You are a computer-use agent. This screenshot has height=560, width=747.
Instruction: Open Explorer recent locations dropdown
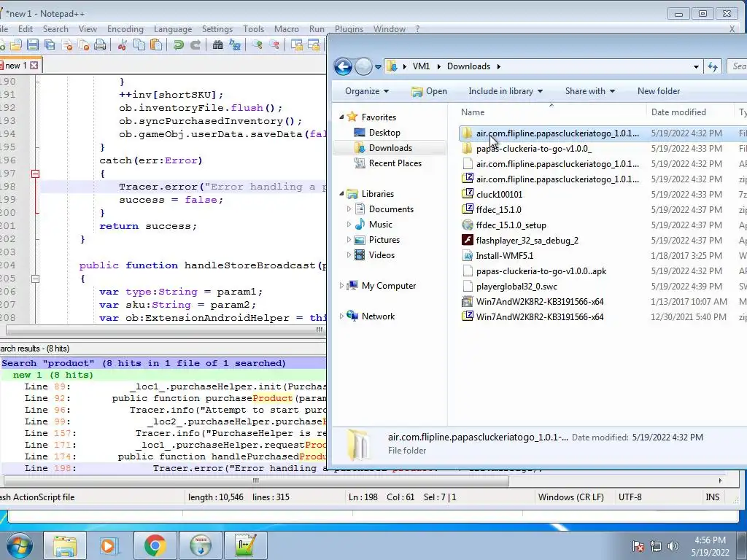coord(379,67)
